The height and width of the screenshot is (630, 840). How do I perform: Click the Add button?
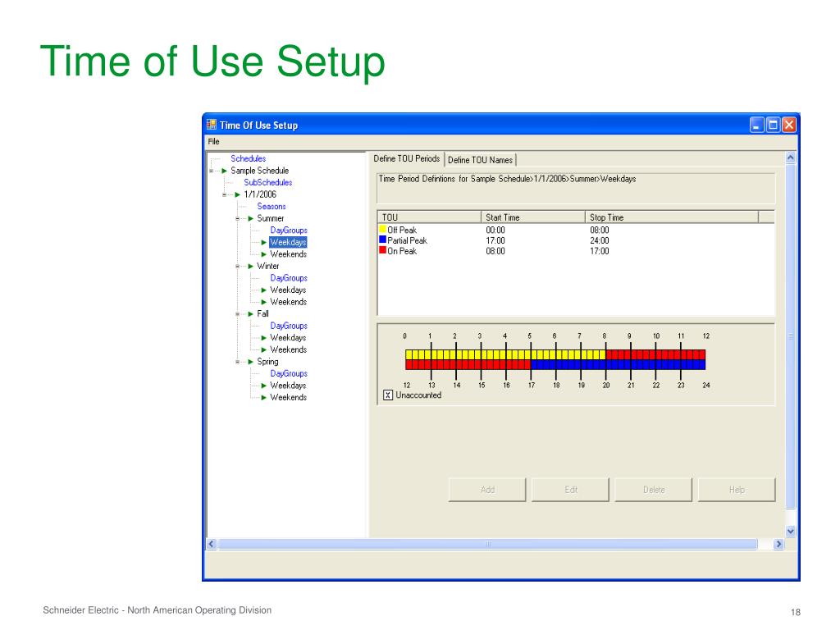486,489
